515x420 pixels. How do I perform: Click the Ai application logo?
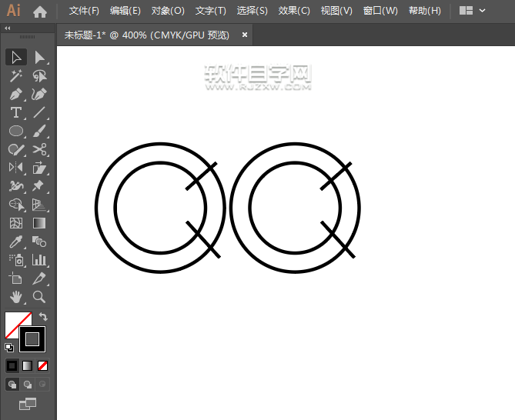pyautogui.click(x=13, y=11)
